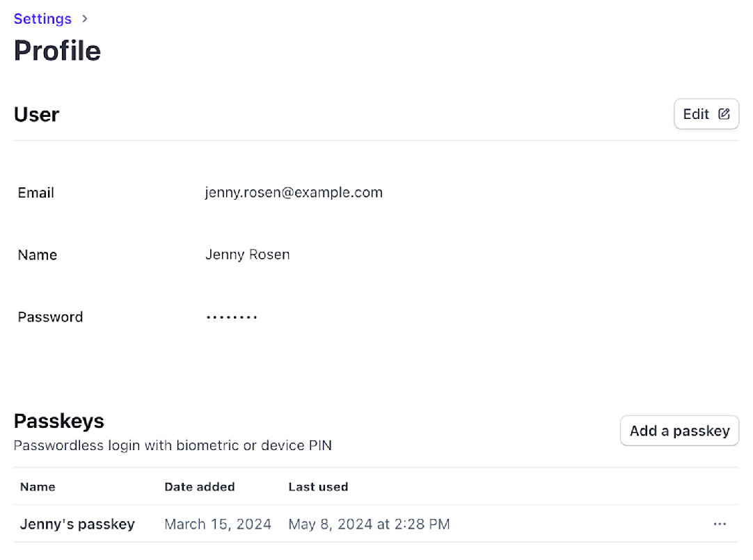
Task: Click the Passkeys section heading
Action: [x=59, y=421]
